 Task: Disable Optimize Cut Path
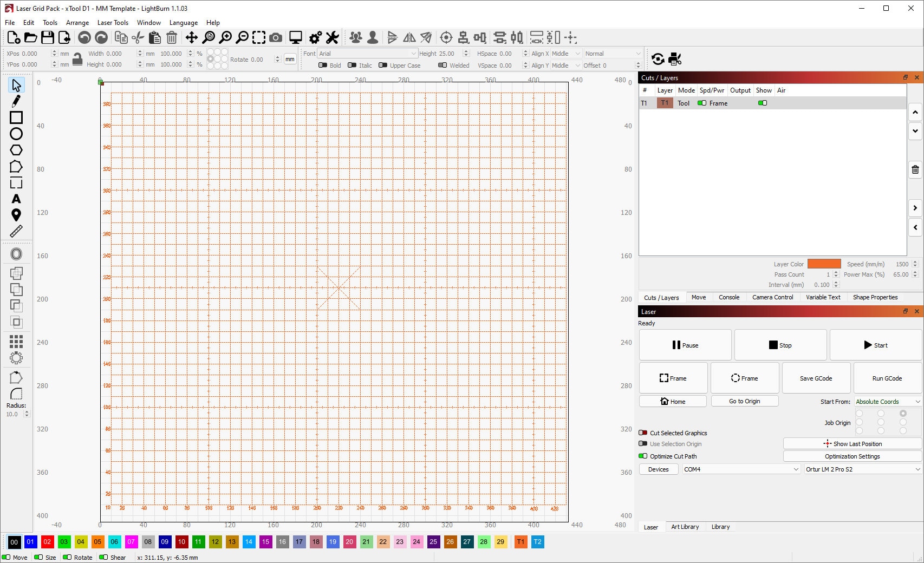tap(642, 456)
